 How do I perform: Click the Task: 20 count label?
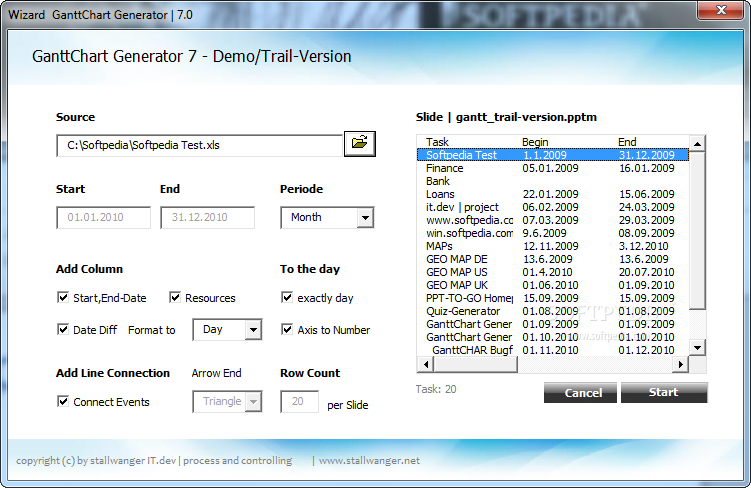[436, 389]
